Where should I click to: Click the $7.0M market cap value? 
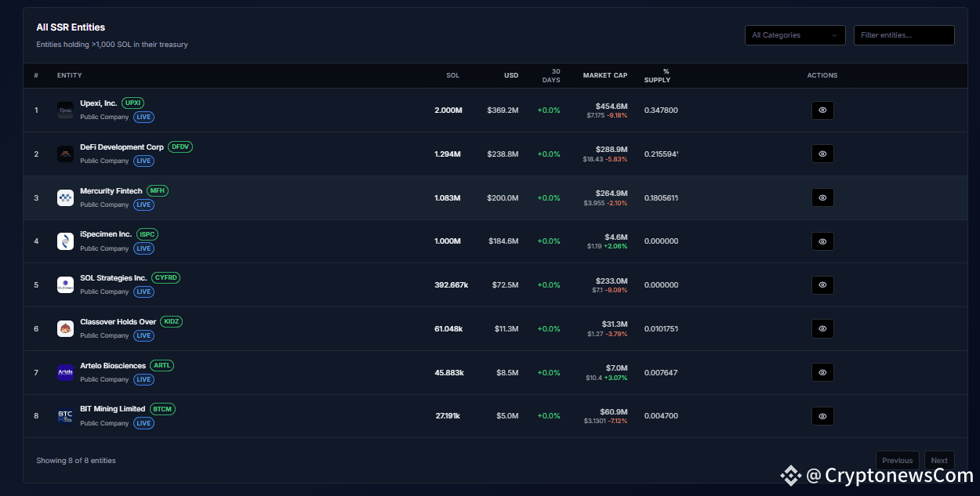point(617,367)
